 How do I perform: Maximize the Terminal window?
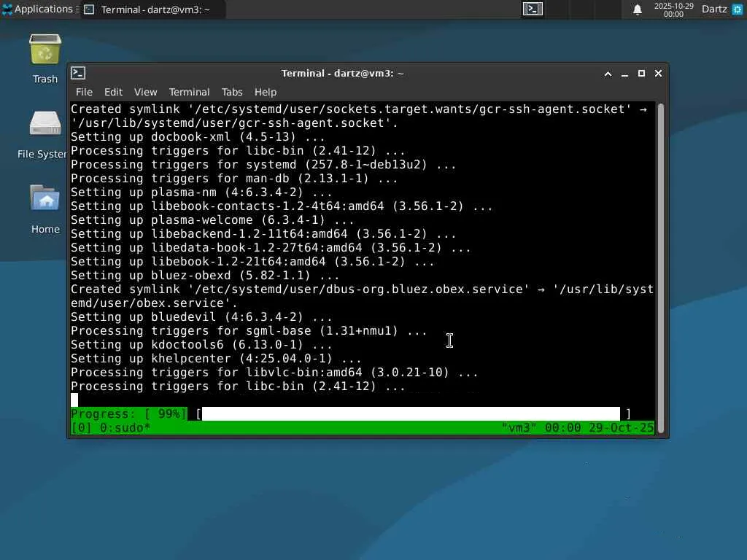point(641,74)
